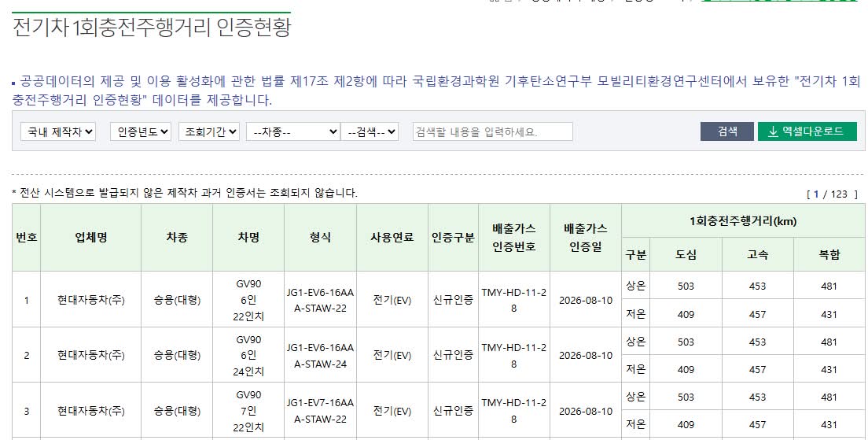The image size is (868, 440).
Task: Click the 차종 column header
Action: click(177, 238)
